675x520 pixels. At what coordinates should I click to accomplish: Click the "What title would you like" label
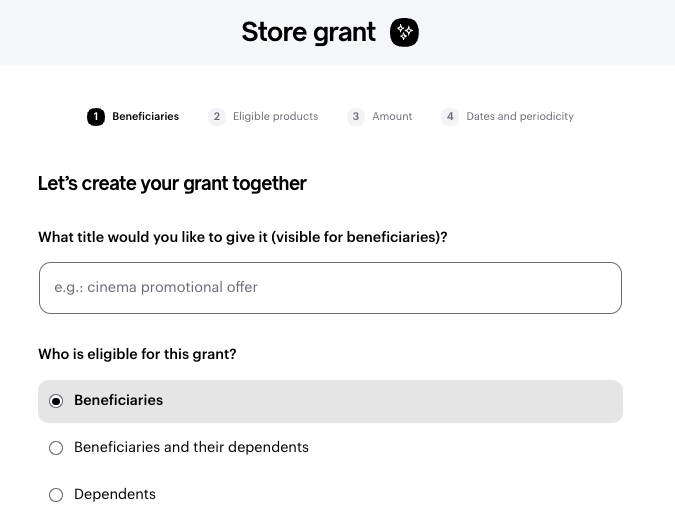[242, 237]
